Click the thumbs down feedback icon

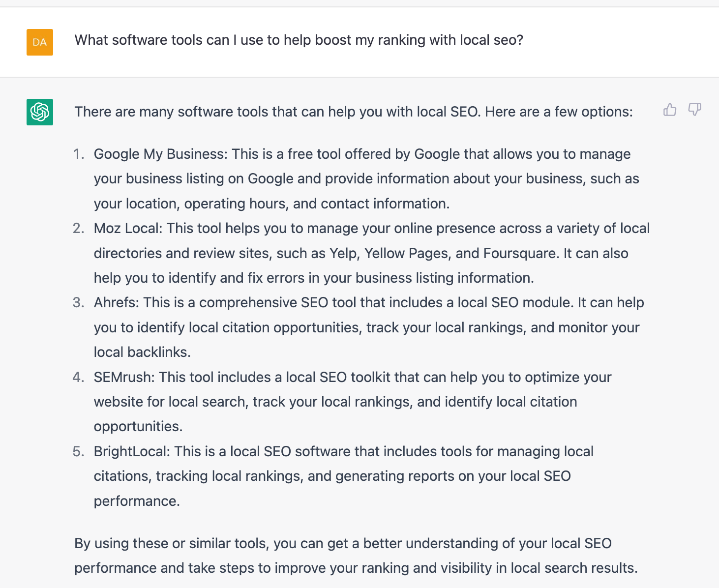694,110
